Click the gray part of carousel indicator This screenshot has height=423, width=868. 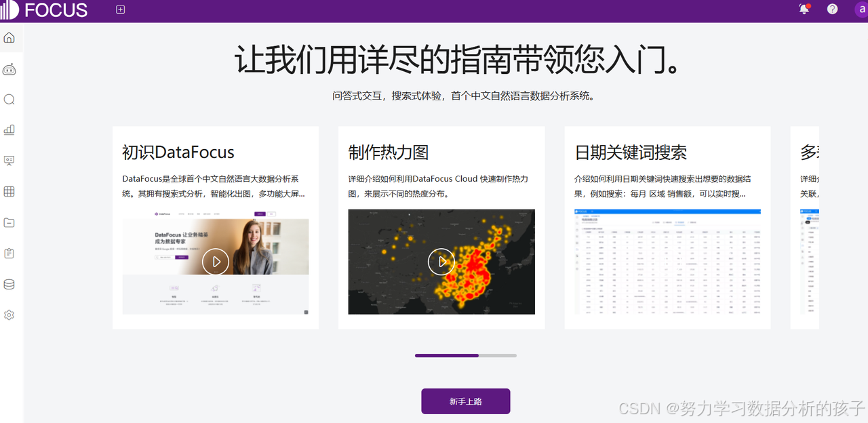pos(498,355)
